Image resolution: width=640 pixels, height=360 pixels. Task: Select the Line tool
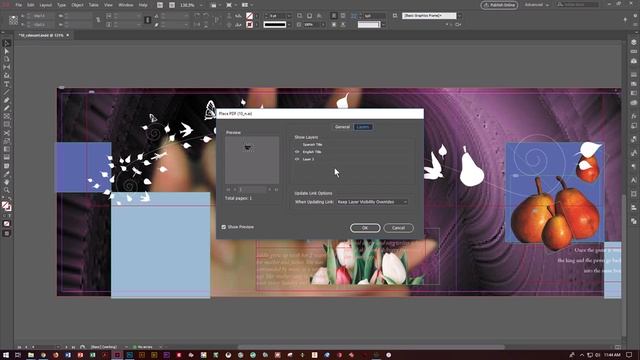coord(7,92)
